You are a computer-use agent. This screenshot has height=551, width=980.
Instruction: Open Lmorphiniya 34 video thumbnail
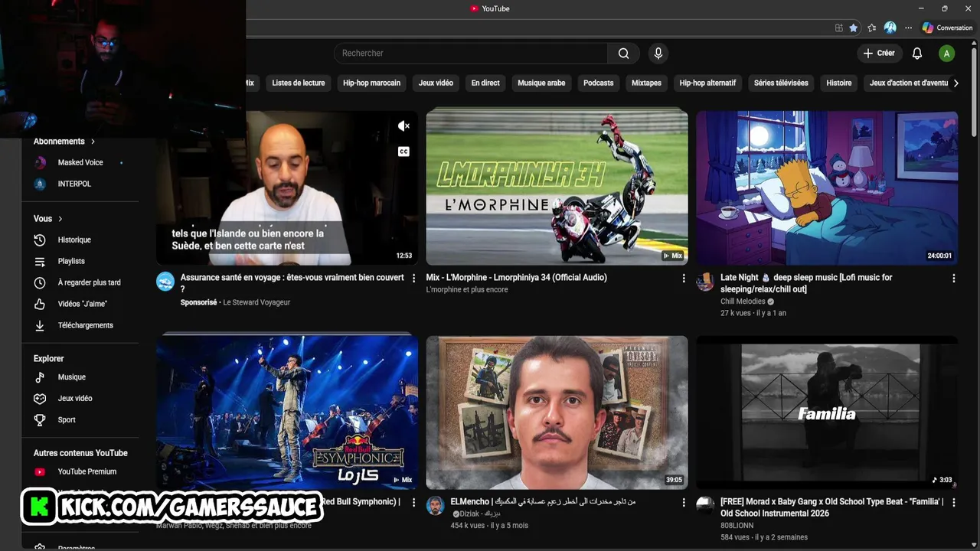tap(557, 187)
